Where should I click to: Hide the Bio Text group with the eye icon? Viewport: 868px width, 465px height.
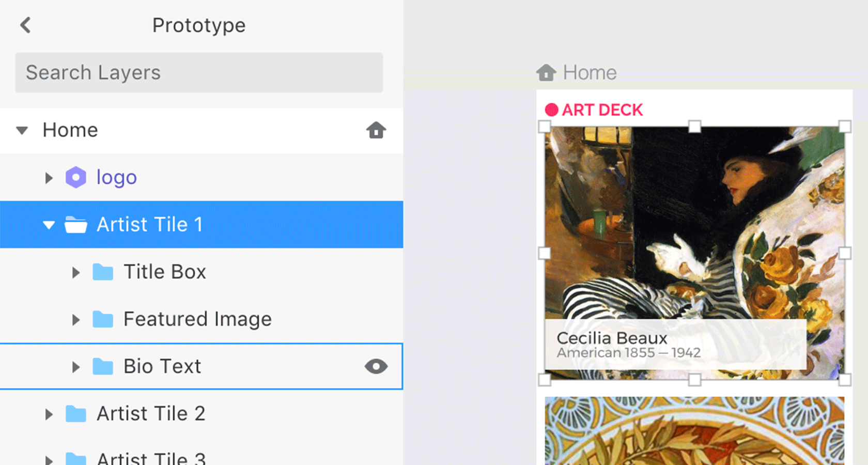pos(376,366)
